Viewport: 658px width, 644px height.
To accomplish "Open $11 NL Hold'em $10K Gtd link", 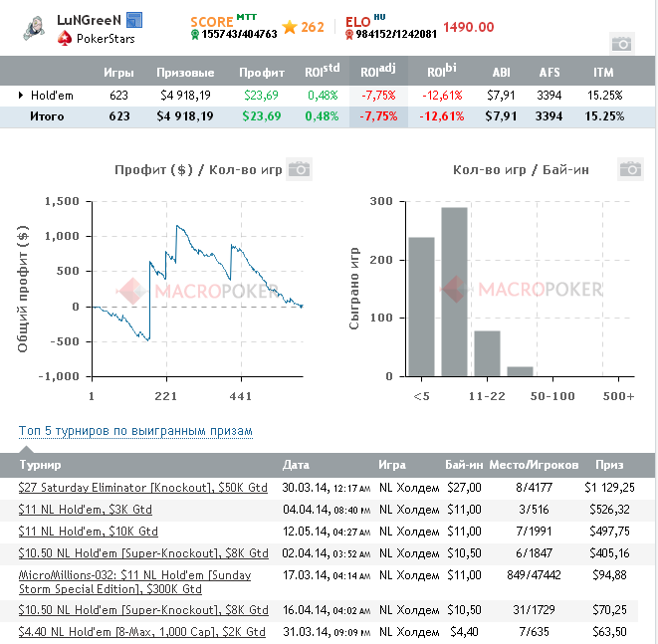I will (89, 532).
